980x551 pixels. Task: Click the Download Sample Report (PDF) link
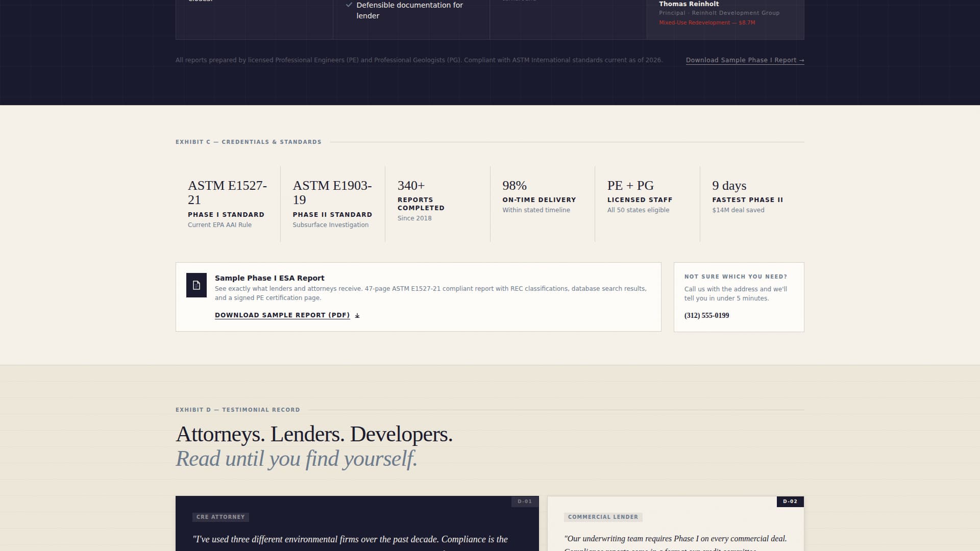coord(282,315)
